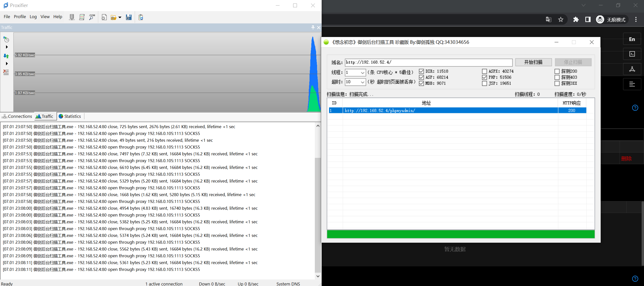The width and height of the screenshot is (644, 286).
Task: Open the browser three-dot menu
Action: [x=636, y=19]
